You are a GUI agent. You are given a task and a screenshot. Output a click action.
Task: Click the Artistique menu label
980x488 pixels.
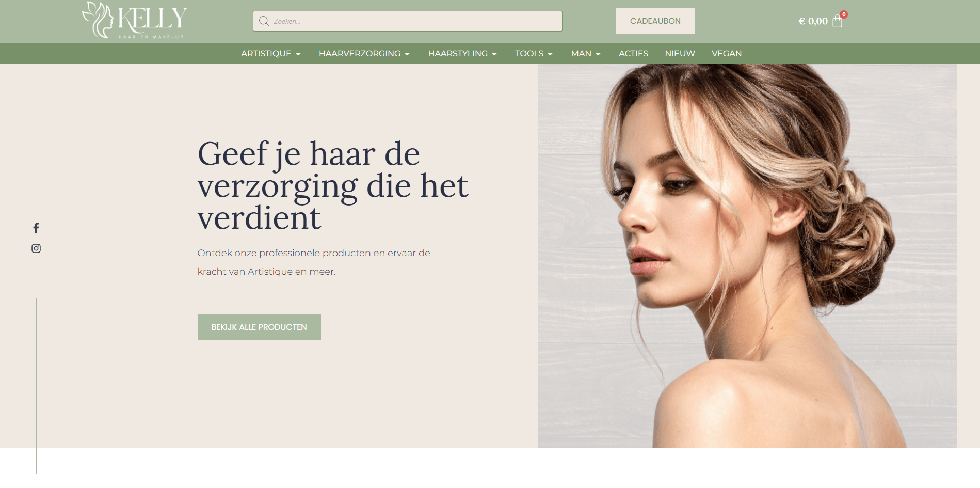click(266, 54)
